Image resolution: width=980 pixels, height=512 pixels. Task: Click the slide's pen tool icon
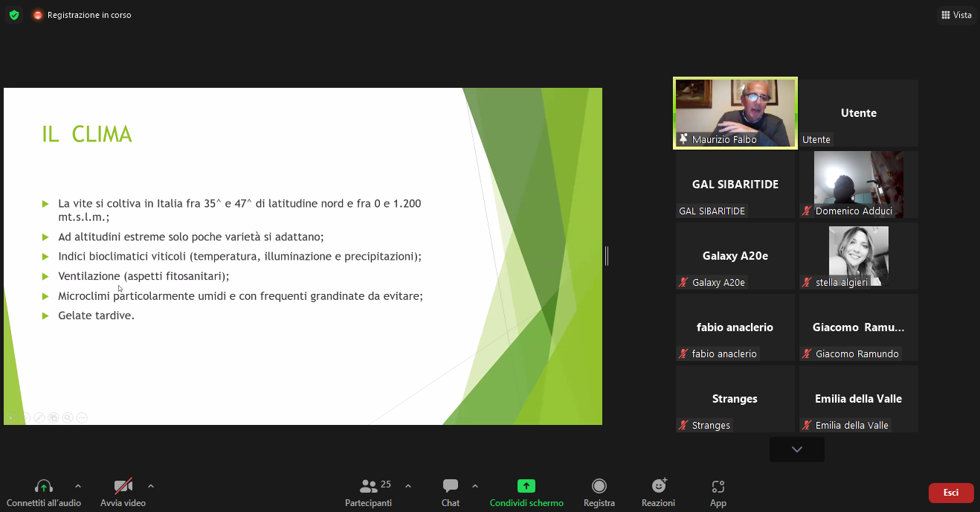tap(39, 417)
